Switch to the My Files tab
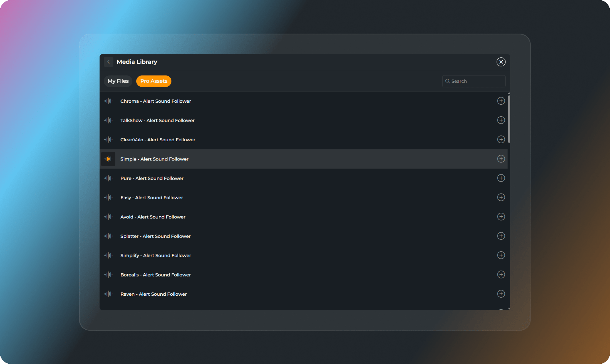The width and height of the screenshot is (610, 364). 118,81
